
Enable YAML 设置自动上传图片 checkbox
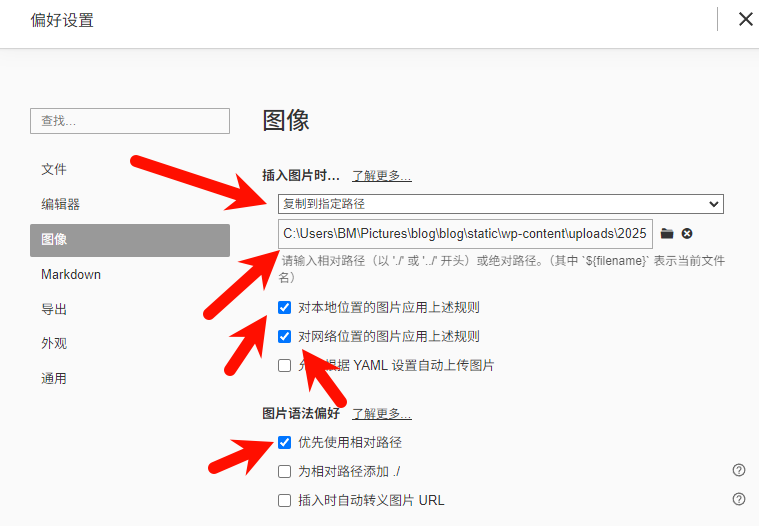285,365
